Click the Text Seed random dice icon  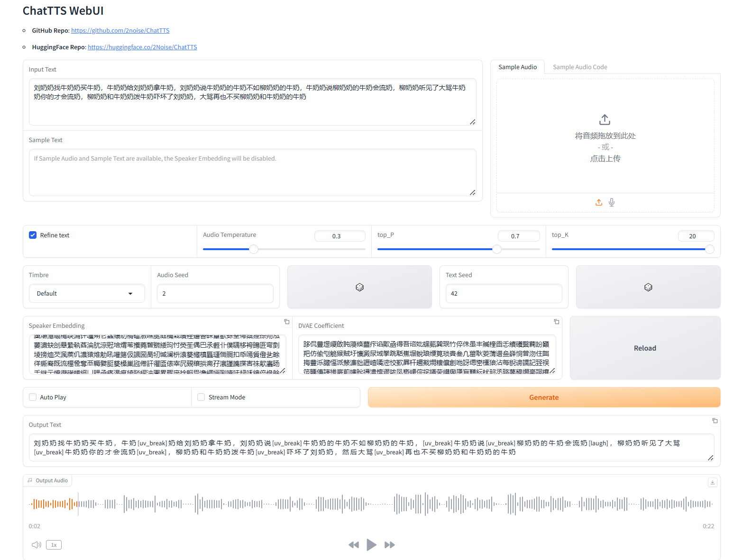[x=648, y=287]
